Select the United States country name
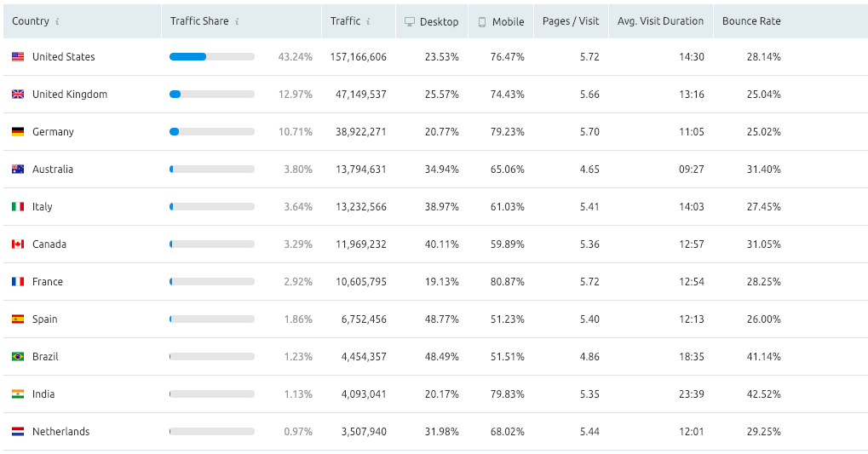 [x=64, y=56]
